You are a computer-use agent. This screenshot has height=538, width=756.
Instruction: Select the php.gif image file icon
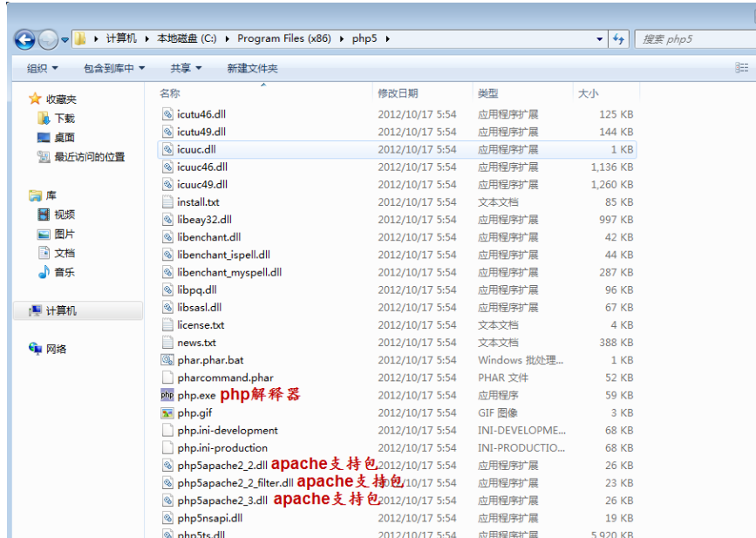tap(167, 412)
